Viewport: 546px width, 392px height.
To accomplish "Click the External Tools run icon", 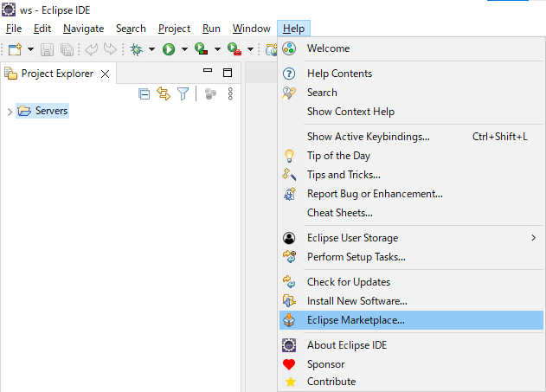I will (x=234, y=48).
